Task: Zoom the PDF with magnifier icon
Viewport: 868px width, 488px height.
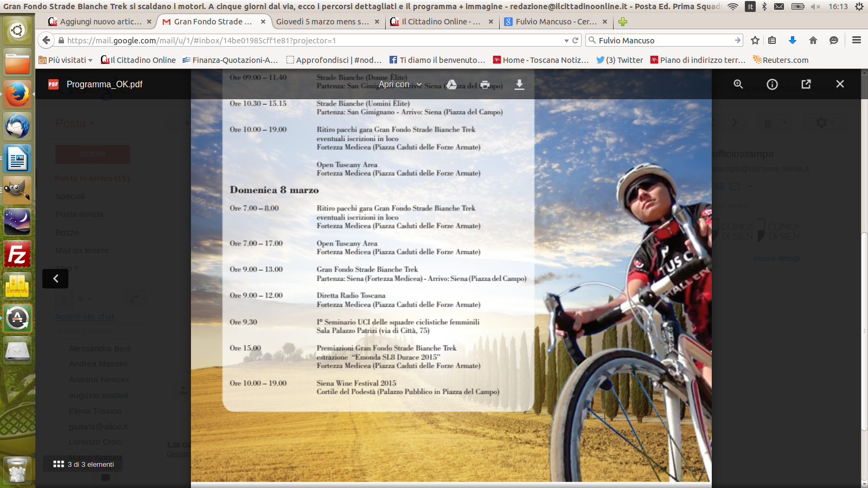Action: 738,84
